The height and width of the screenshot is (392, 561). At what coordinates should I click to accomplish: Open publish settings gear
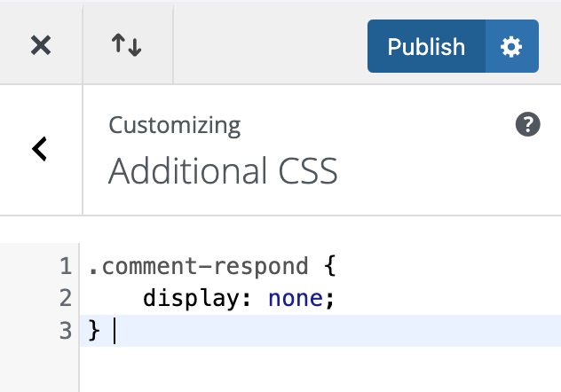pyautogui.click(x=511, y=46)
